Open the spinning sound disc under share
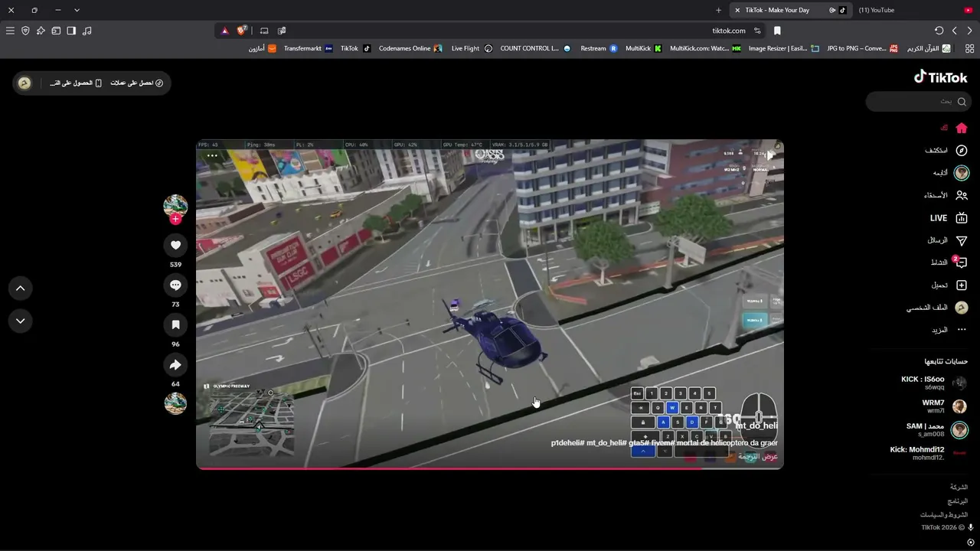 [175, 403]
